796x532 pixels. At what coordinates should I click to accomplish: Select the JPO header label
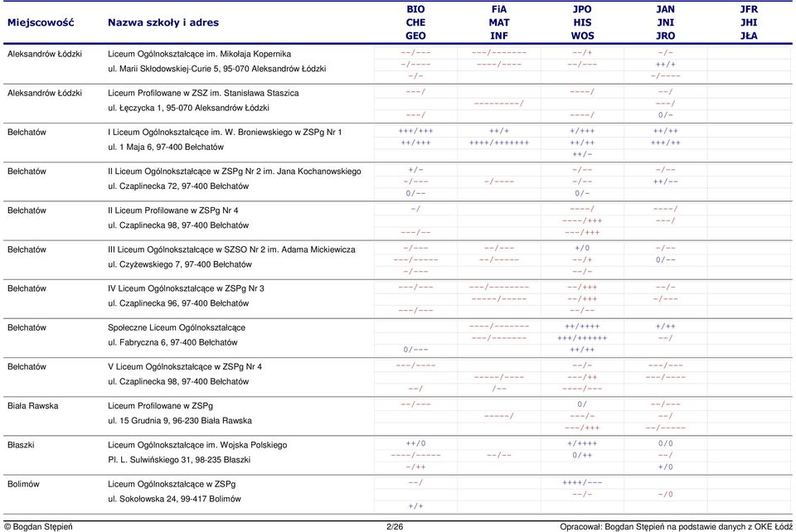tap(582, 9)
